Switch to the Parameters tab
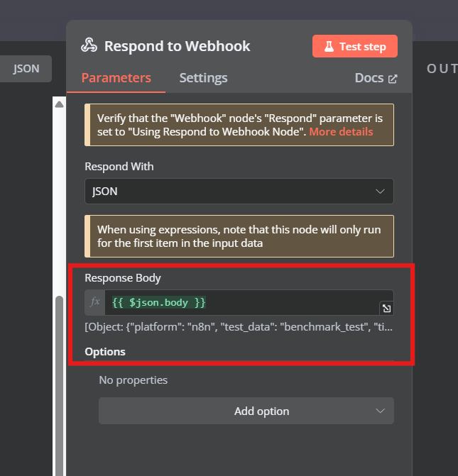Image resolution: width=458 pixels, height=476 pixels. [116, 78]
